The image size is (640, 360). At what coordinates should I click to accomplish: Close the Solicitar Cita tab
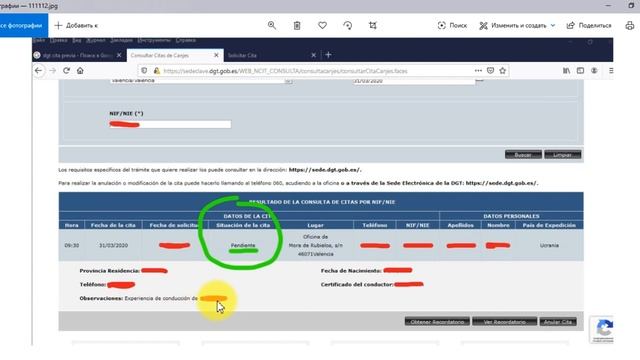tap(313, 55)
